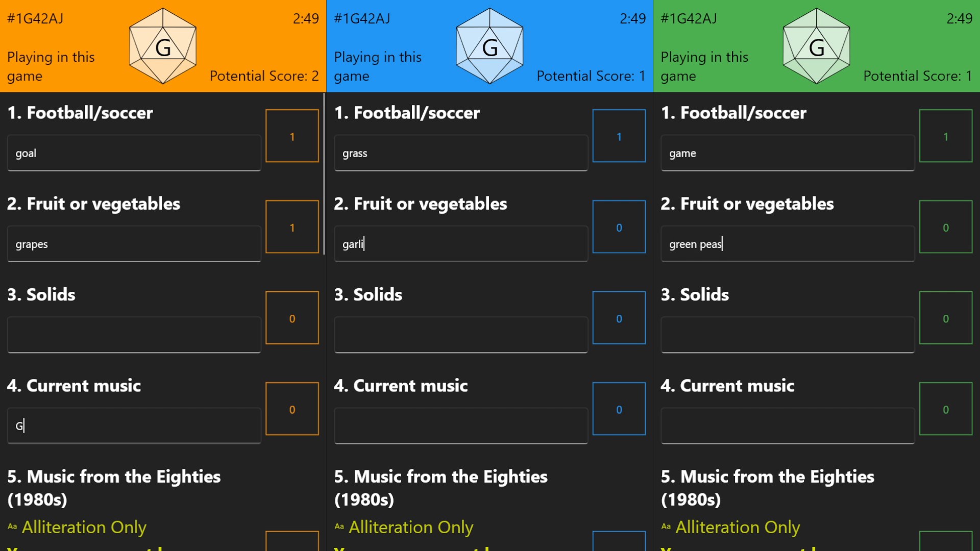Click the orange Alliteration Only Aa icon
Image resolution: width=980 pixels, height=551 pixels.
click(12, 527)
